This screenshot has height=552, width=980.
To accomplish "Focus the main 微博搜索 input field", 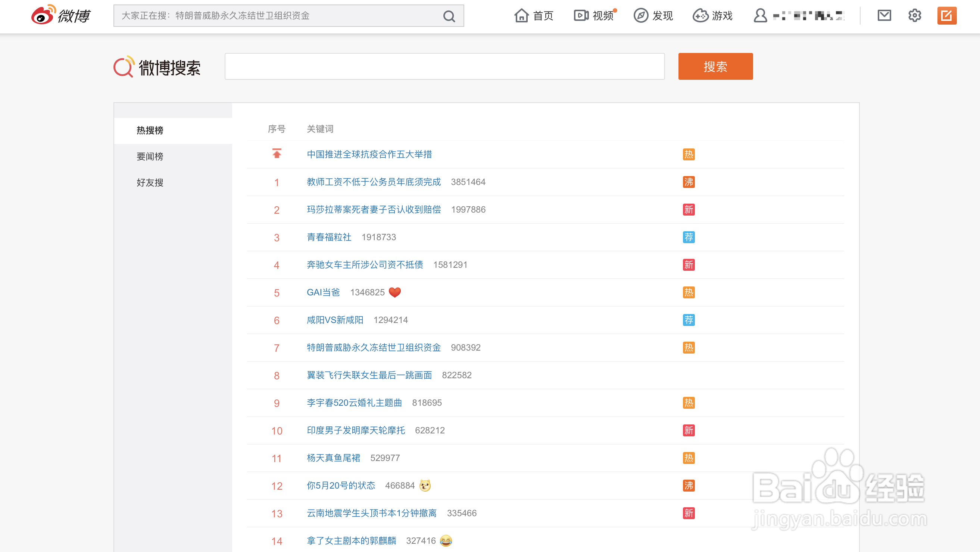I will 445,66.
